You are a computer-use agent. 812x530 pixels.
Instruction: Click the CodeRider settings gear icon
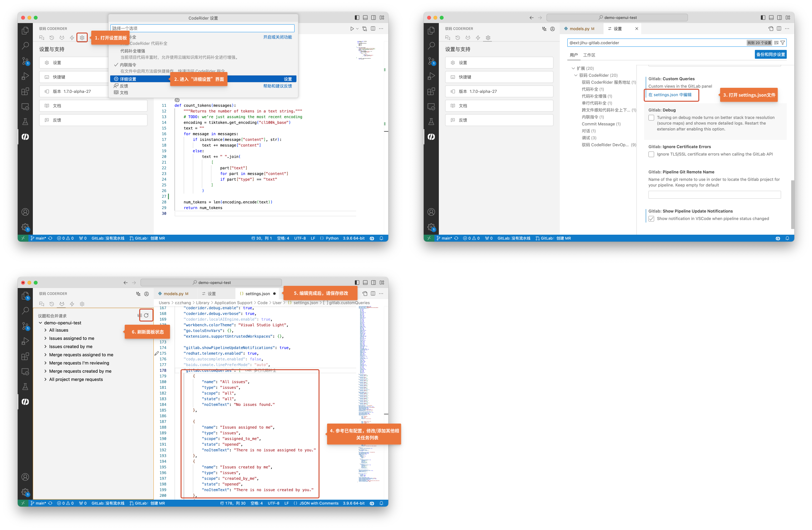point(82,38)
